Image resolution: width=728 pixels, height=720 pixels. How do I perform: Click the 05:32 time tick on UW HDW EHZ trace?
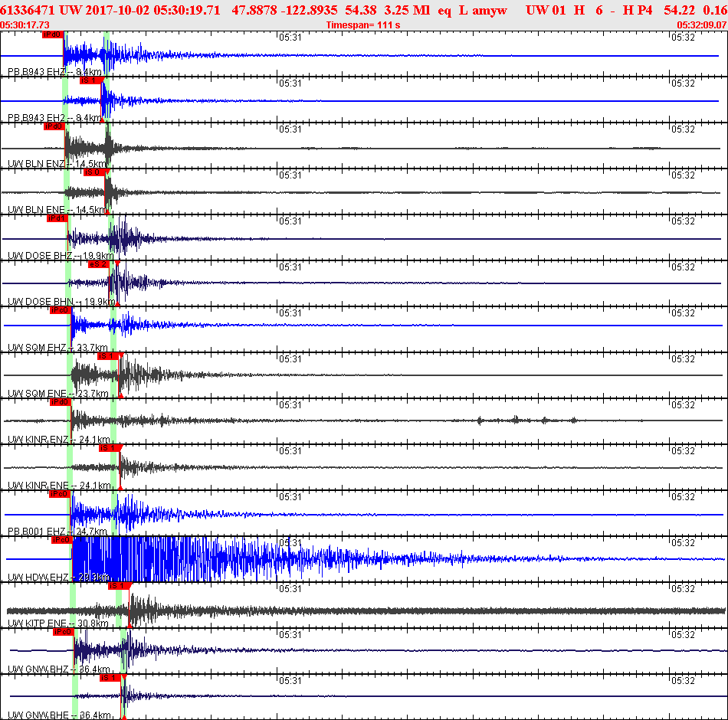point(683,542)
